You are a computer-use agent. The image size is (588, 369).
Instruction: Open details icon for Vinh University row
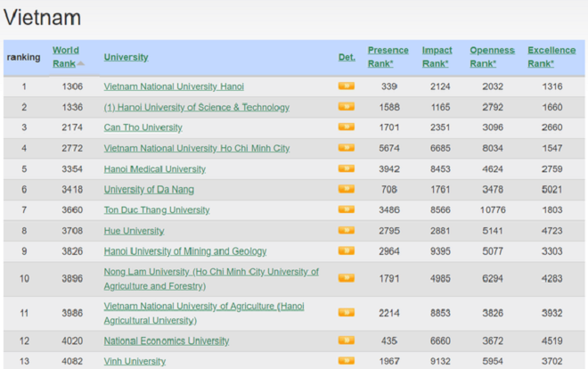tap(346, 361)
